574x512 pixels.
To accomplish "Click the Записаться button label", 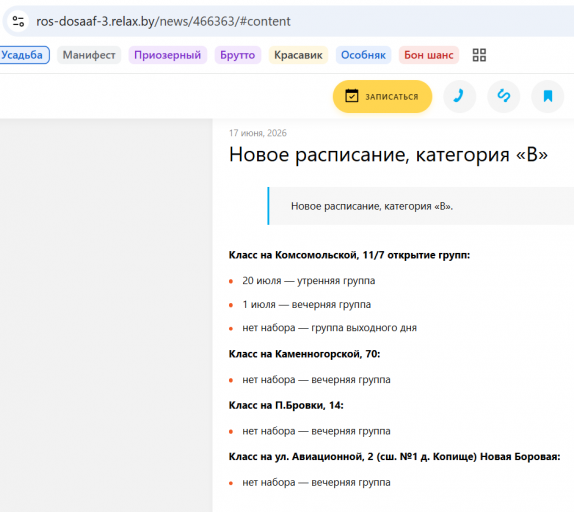I will point(392,97).
